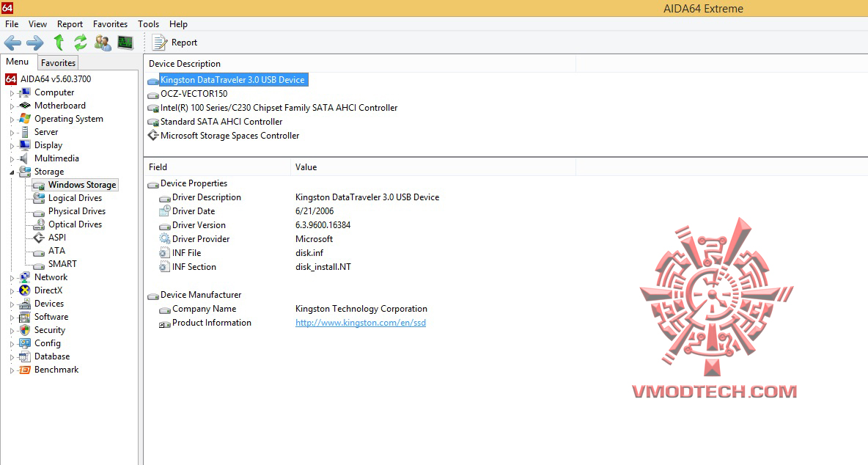868x465 pixels.
Task: Expand the Benchmark tree node
Action: 12,370
